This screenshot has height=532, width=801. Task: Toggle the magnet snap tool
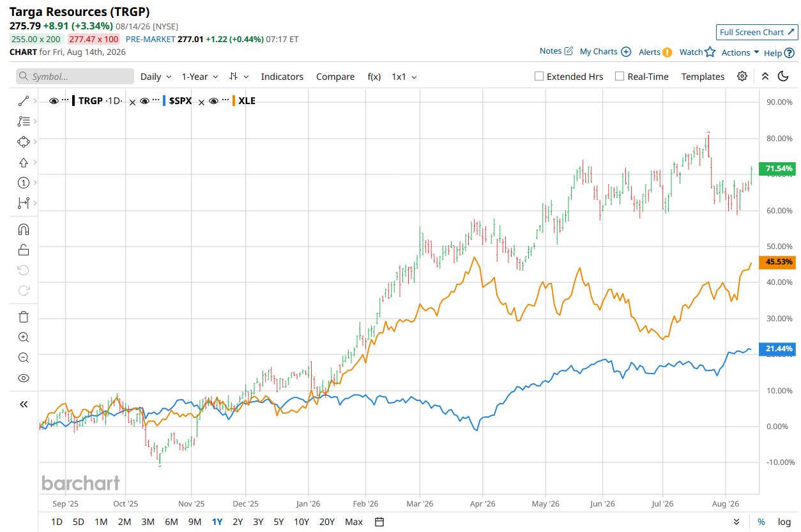tap(24, 229)
